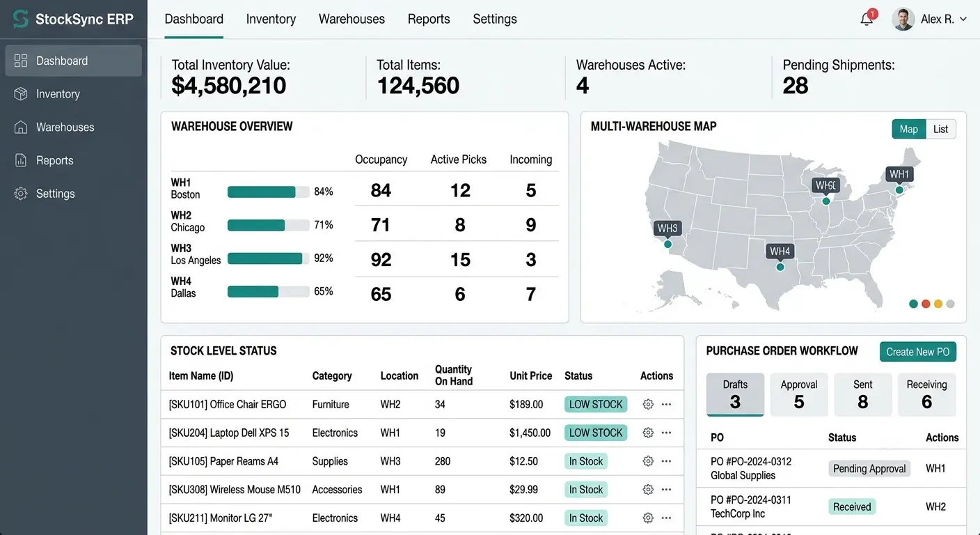Image resolution: width=980 pixels, height=535 pixels.
Task: Open Reports top navigation tab
Action: 429,20
